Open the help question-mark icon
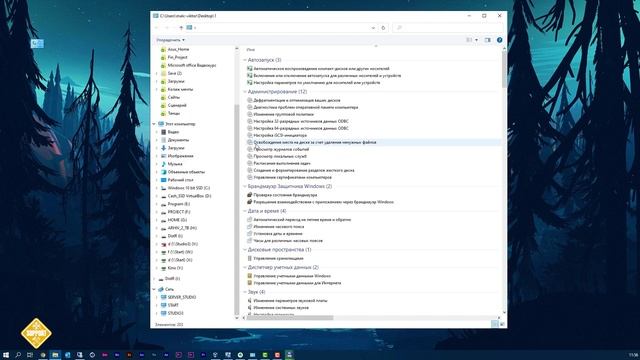The height and width of the screenshot is (360, 640). point(500,40)
